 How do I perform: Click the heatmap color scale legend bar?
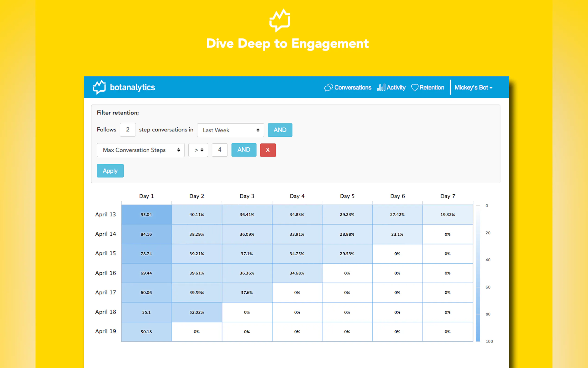(478, 273)
